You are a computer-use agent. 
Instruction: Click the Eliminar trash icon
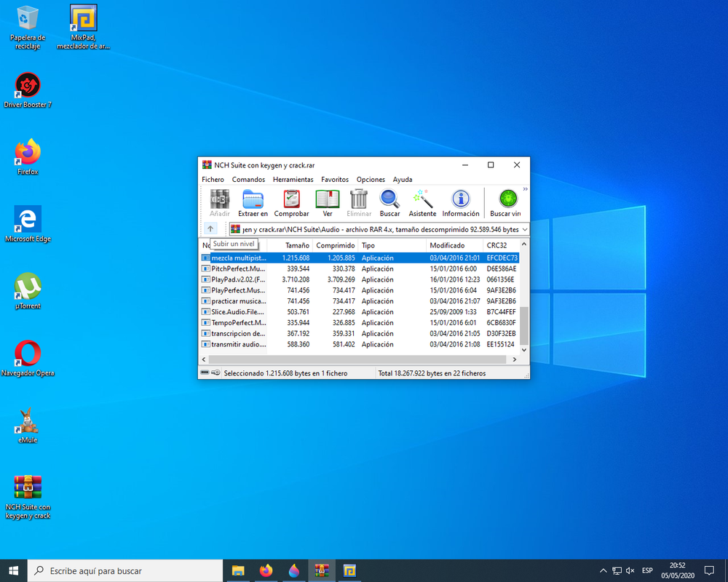click(359, 203)
